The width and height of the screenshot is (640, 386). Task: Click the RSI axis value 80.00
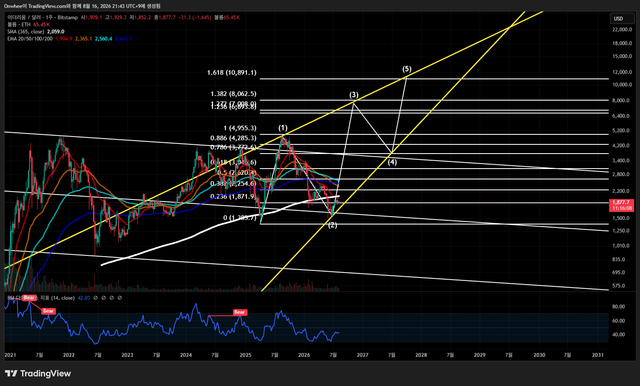click(x=619, y=306)
